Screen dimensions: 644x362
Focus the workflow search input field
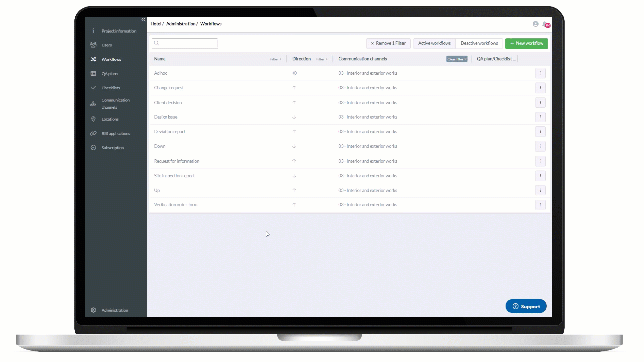click(x=185, y=43)
